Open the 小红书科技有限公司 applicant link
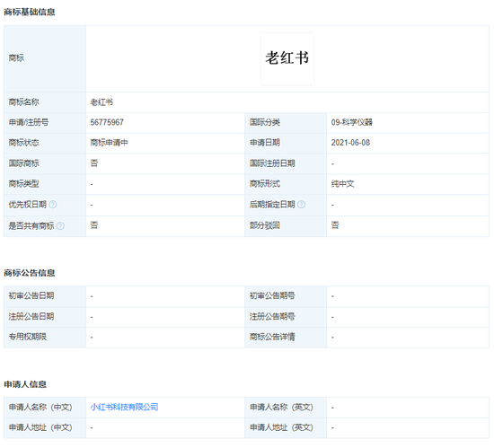The width and height of the screenshot is (494, 448). [124, 407]
